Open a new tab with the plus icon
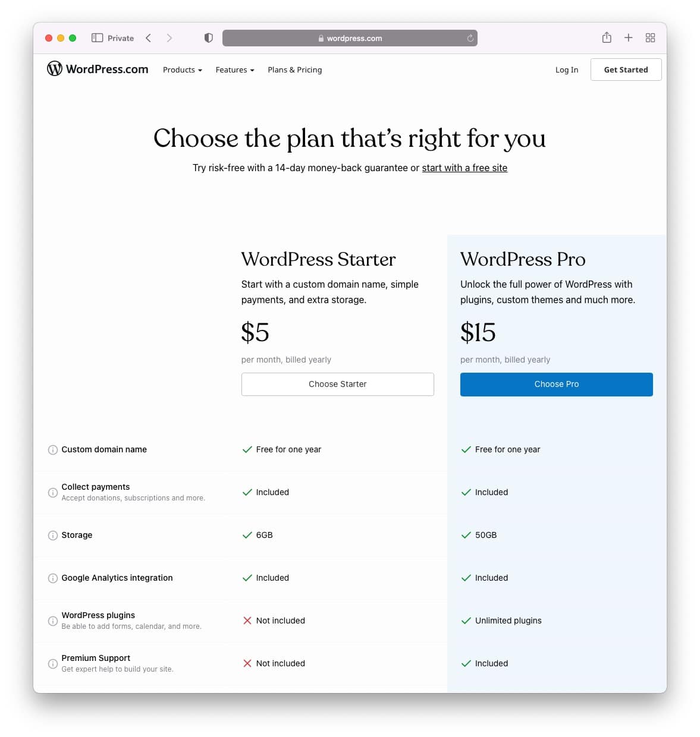The image size is (700, 737). coord(628,37)
